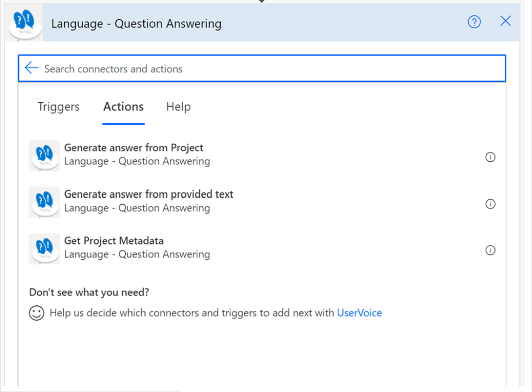Viewport: 532px width, 392px height.
Task: Click the smiley face feedback icon
Action: (37, 313)
